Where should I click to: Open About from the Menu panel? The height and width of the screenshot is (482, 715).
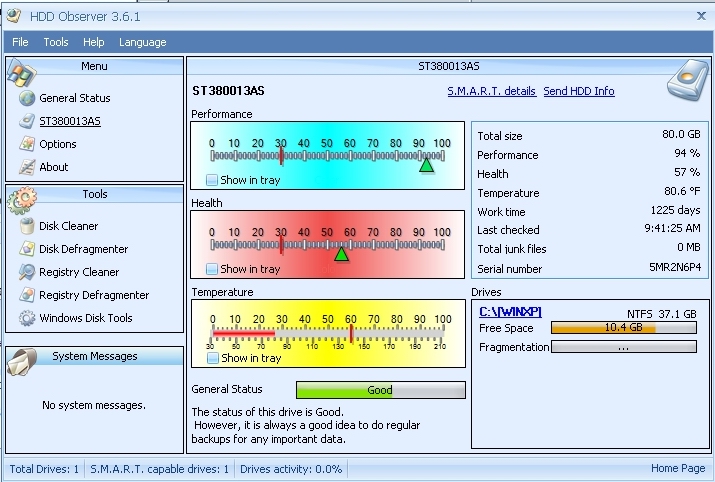[54, 167]
